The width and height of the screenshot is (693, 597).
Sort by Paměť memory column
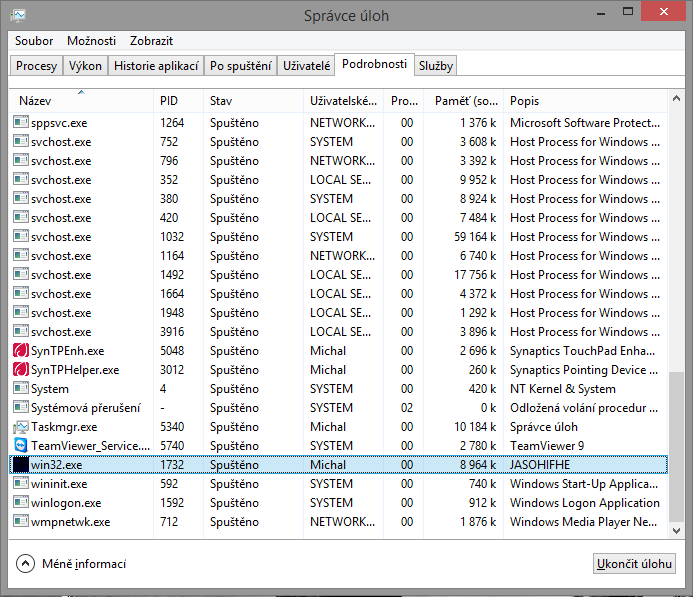coord(465,101)
